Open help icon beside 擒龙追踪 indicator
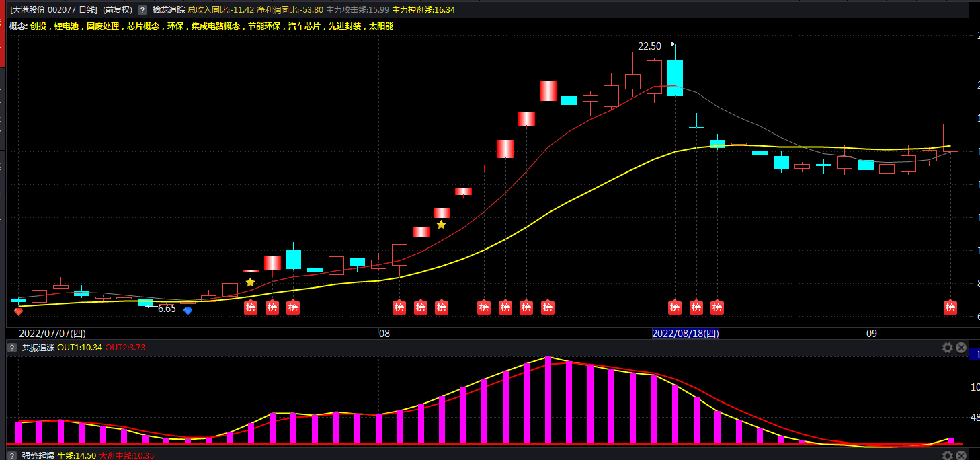980x460 pixels. 142,10
